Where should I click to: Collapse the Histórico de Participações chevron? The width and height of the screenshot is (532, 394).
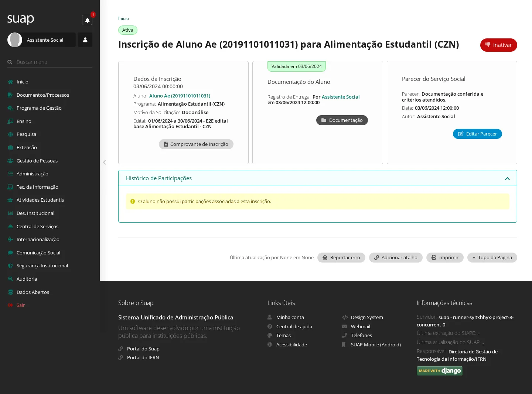click(x=507, y=178)
